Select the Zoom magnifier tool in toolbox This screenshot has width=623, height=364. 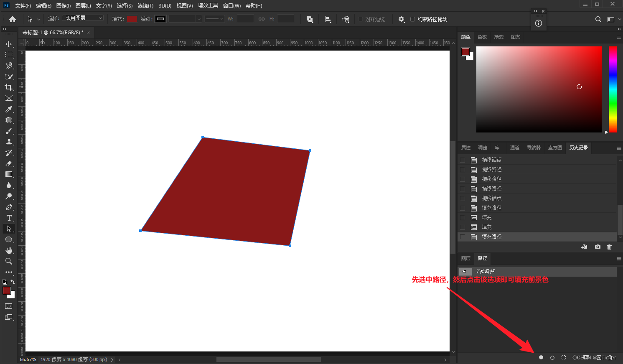tap(9, 261)
